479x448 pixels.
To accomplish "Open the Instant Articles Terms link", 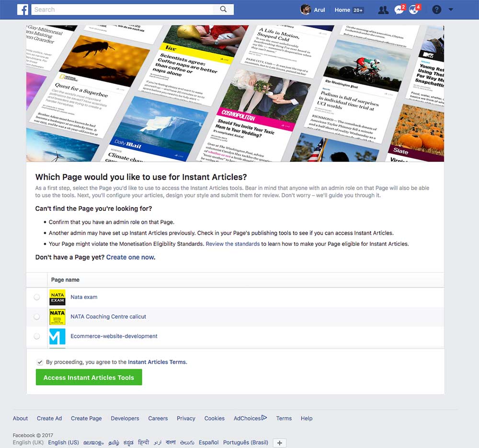I will [157, 362].
